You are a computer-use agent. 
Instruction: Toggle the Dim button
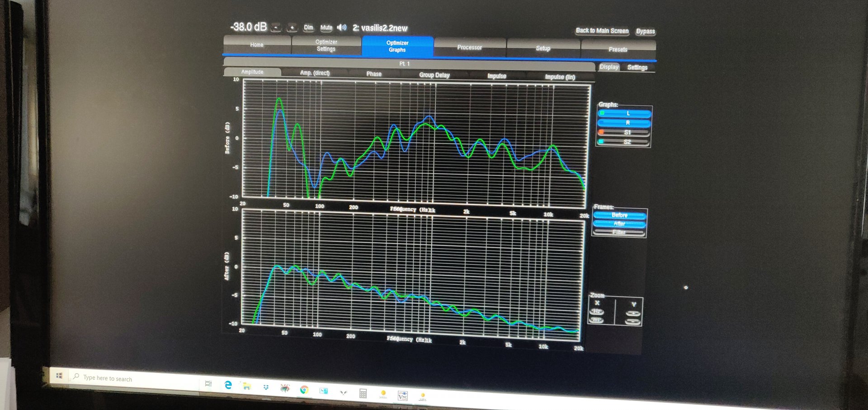pos(308,28)
